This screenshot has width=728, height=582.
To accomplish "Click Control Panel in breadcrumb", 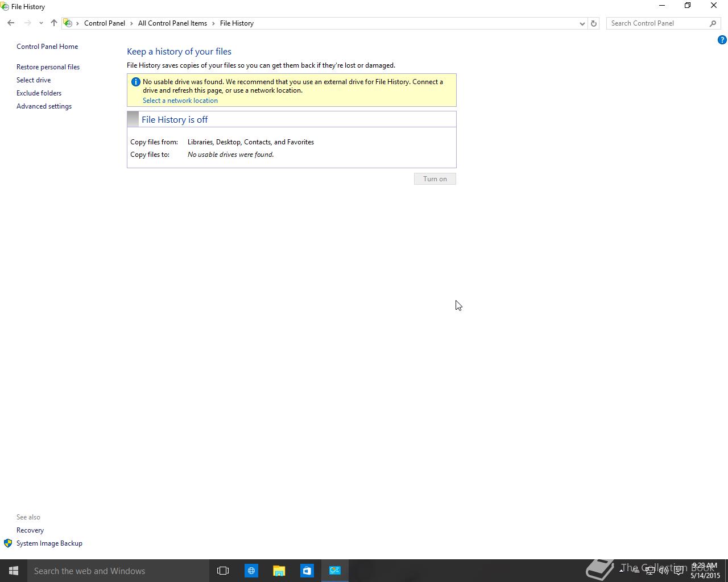I will pos(105,23).
